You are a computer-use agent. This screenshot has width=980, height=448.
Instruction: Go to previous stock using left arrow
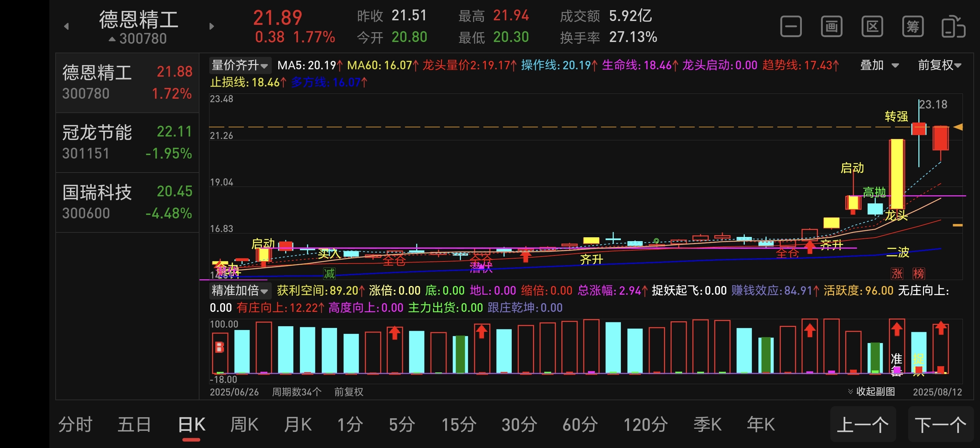click(66, 26)
